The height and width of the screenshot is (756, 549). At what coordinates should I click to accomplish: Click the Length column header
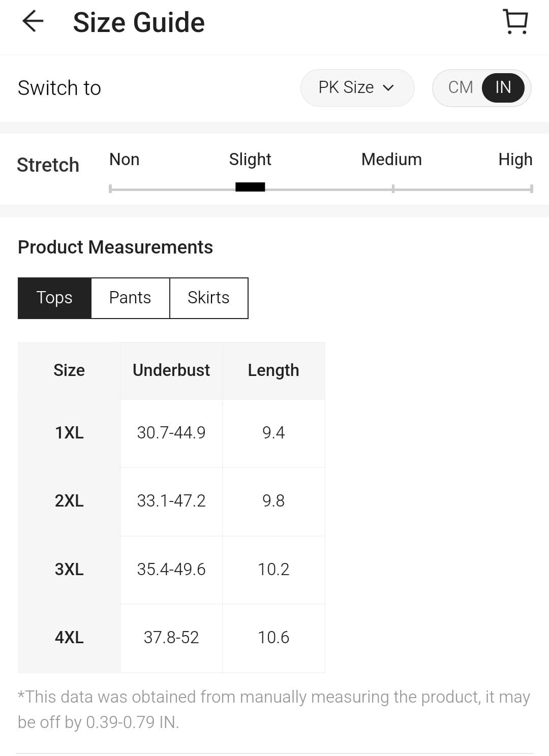(273, 370)
